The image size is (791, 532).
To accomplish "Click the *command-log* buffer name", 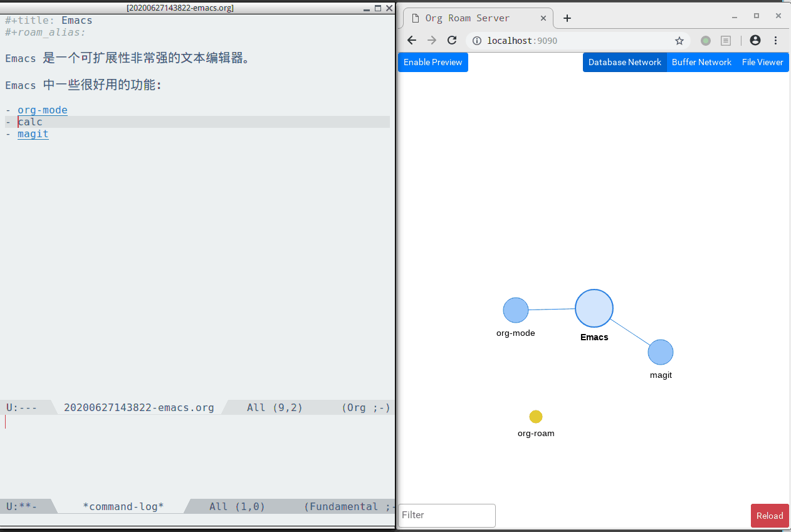I will point(123,507).
